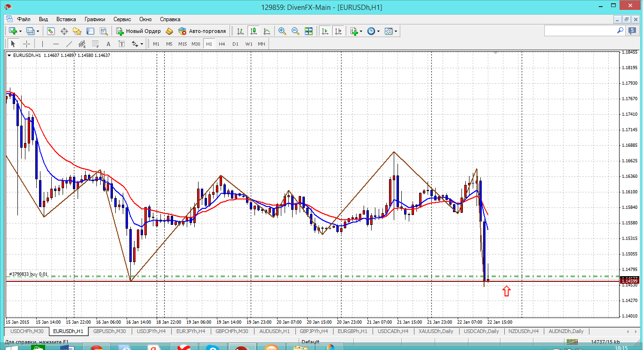The height and width of the screenshot is (350, 644).
Task: Toggle candlestick chart display mode
Action: click(254, 31)
